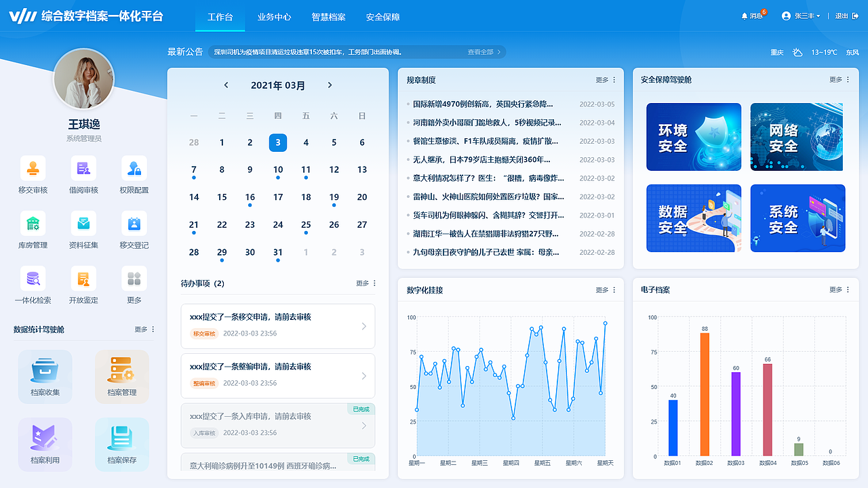This screenshot has height=488, width=868.
Task: Launch 一体化检索 from the sidebar
Action: (32, 279)
